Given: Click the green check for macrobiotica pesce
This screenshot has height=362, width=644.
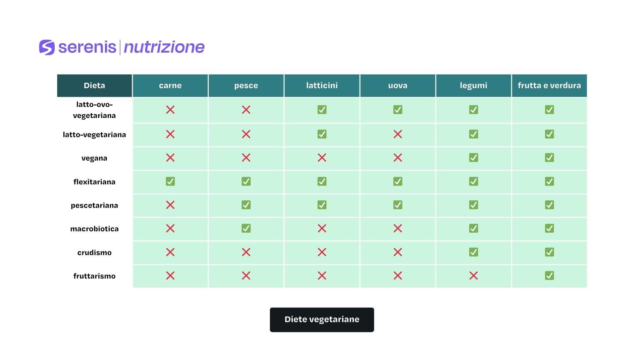Looking at the screenshot, I should [246, 228].
